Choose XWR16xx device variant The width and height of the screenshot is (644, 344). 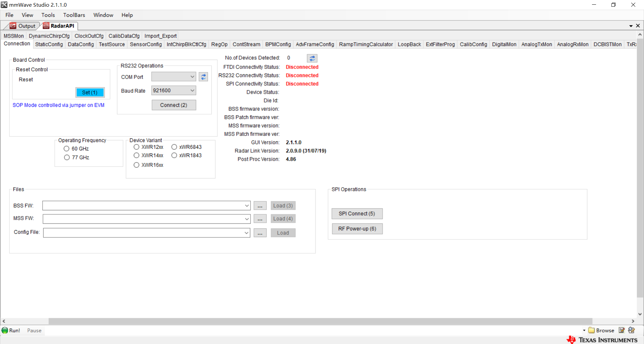[137, 165]
